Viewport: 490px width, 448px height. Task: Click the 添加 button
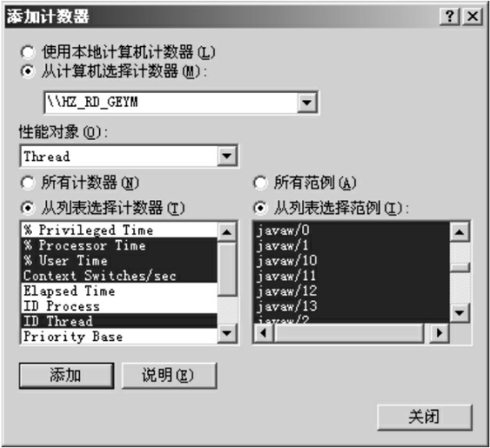click(x=66, y=375)
